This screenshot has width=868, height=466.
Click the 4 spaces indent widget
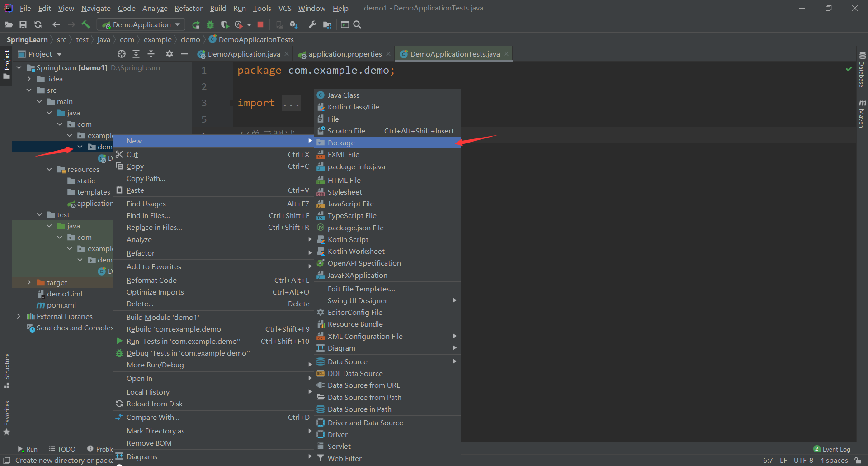coord(834,460)
